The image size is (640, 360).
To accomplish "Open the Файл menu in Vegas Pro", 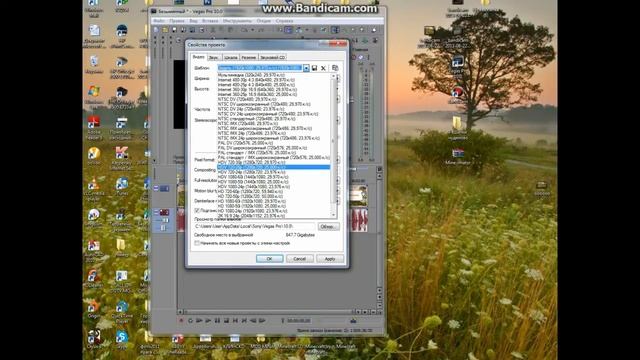I will (x=158, y=21).
